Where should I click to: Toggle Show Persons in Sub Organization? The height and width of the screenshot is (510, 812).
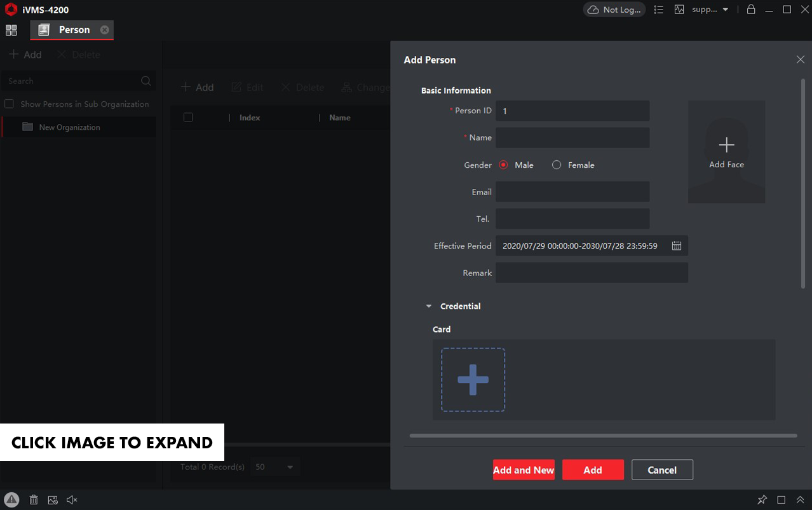coord(9,104)
